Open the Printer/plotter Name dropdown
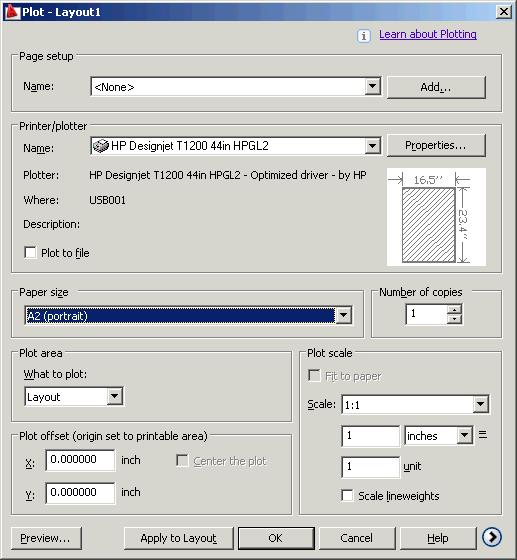This screenshot has height=560, width=517. tap(372, 146)
